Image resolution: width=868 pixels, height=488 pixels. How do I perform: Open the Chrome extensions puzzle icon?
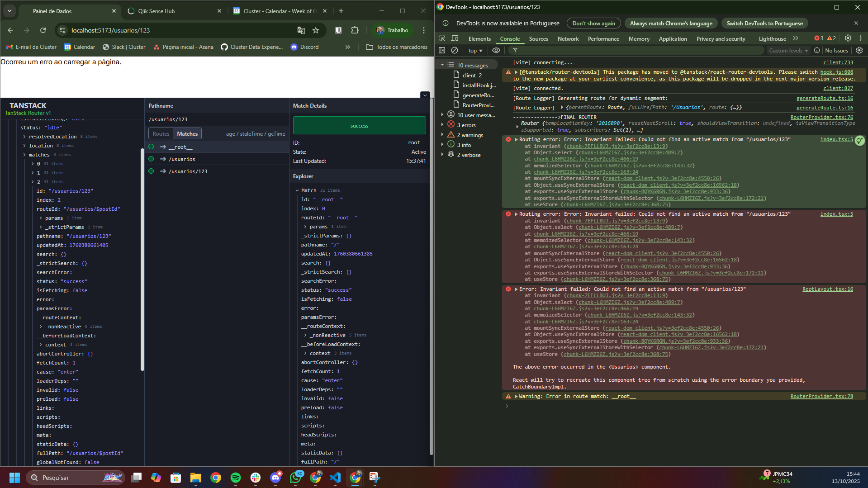pos(355,30)
